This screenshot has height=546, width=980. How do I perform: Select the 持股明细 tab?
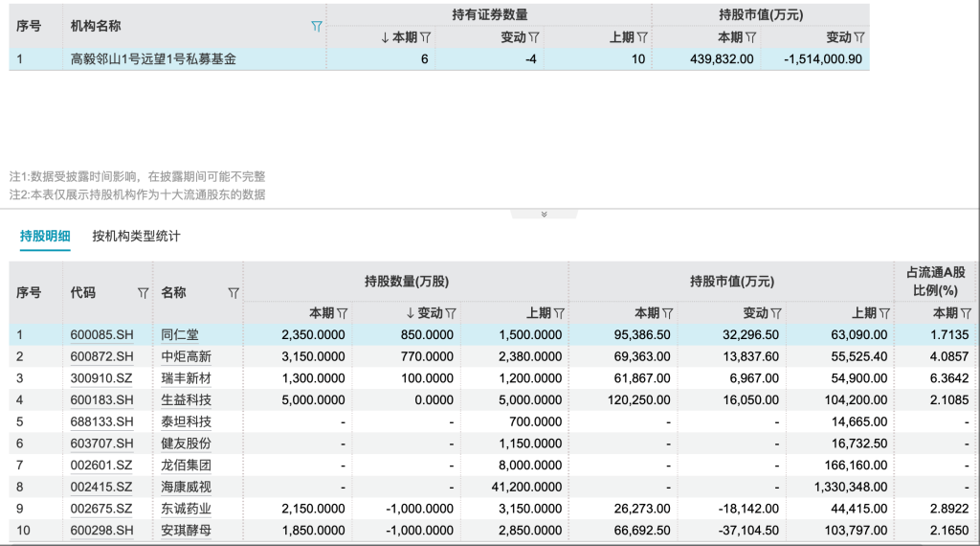[x=44, y=236]
